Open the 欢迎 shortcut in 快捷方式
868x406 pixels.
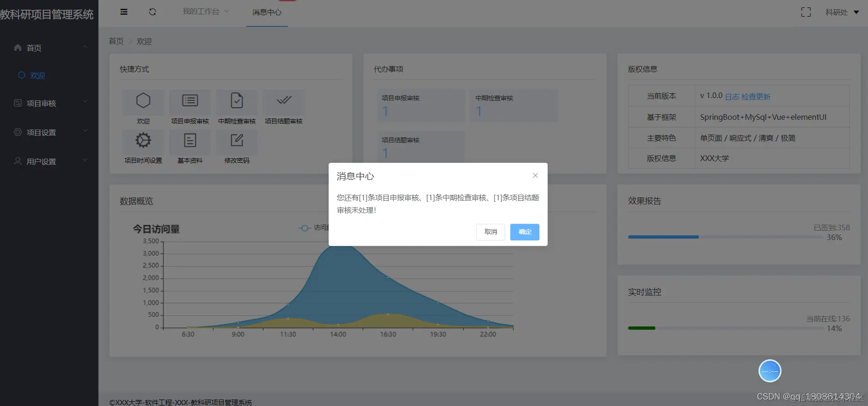143,107
